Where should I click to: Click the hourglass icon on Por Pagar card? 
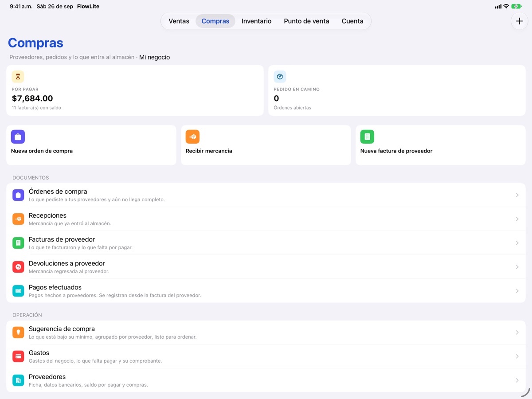click(x=18, y=77)
